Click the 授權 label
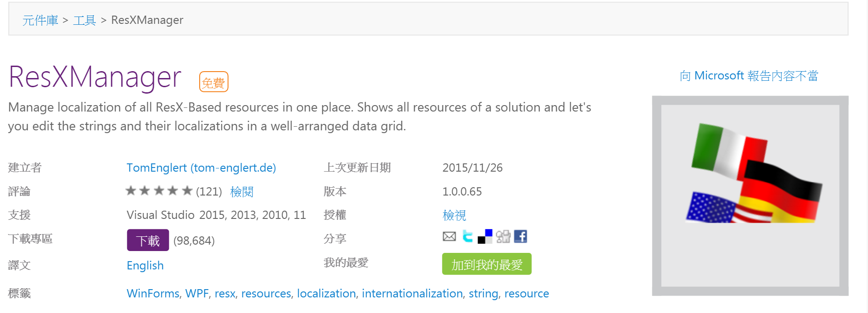This screenshot has width=868, height=313. click(335, 215)
